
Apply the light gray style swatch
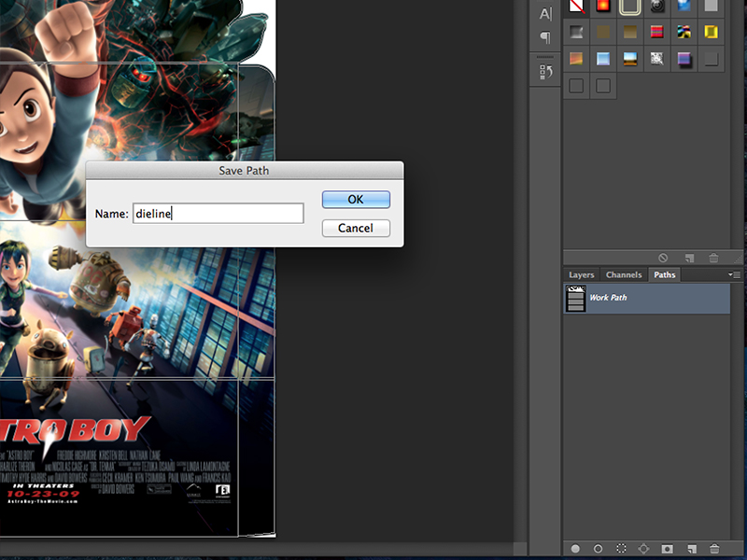coord(711,6)
